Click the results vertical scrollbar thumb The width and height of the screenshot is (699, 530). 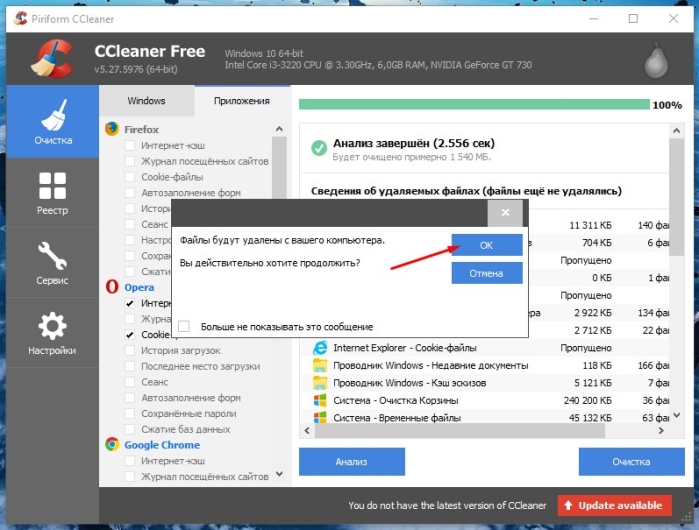[676, 196]
